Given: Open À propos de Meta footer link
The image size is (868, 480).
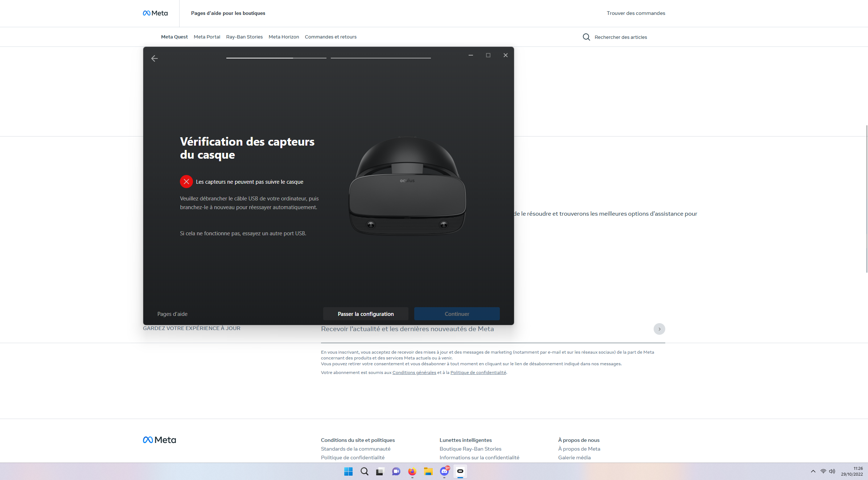Looking at the screenshot, I should tap(579, 449).
